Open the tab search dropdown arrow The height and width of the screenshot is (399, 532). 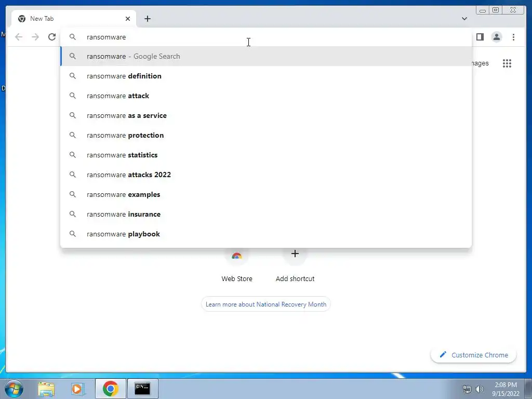click(464, 19)
